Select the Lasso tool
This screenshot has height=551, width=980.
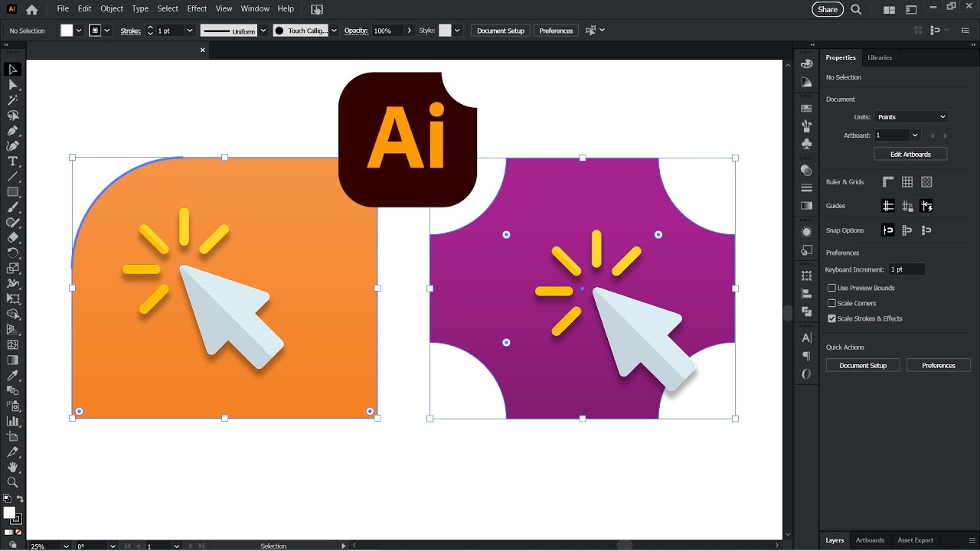point(13,116)
